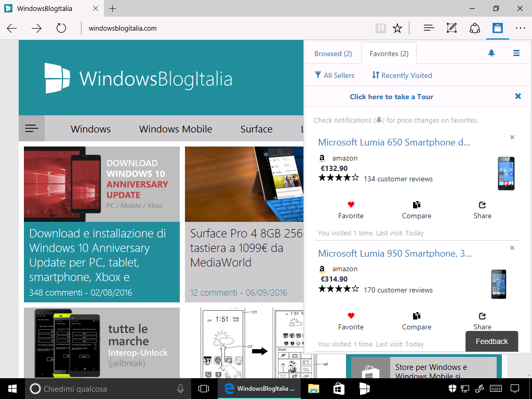This screenshot has width=532, height=399.
Task: Open touch keyboard from system tray
Action: pyautogui.click(x=496, y=389)
